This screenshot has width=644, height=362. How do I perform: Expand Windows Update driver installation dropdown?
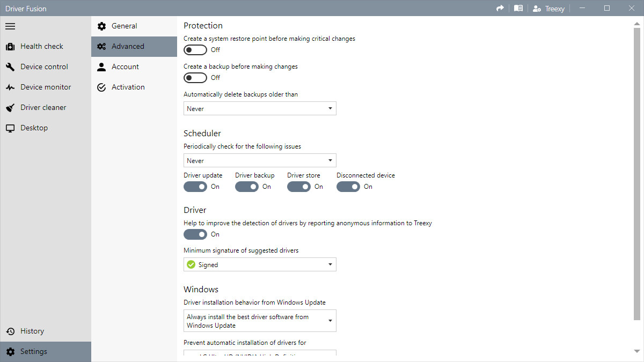pos(260,321)
